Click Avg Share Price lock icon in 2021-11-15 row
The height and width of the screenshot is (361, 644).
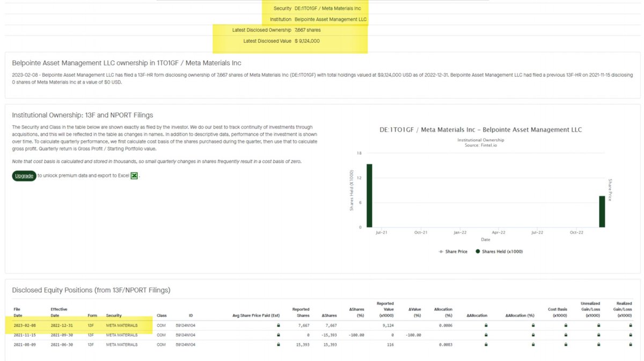(278, 335)
